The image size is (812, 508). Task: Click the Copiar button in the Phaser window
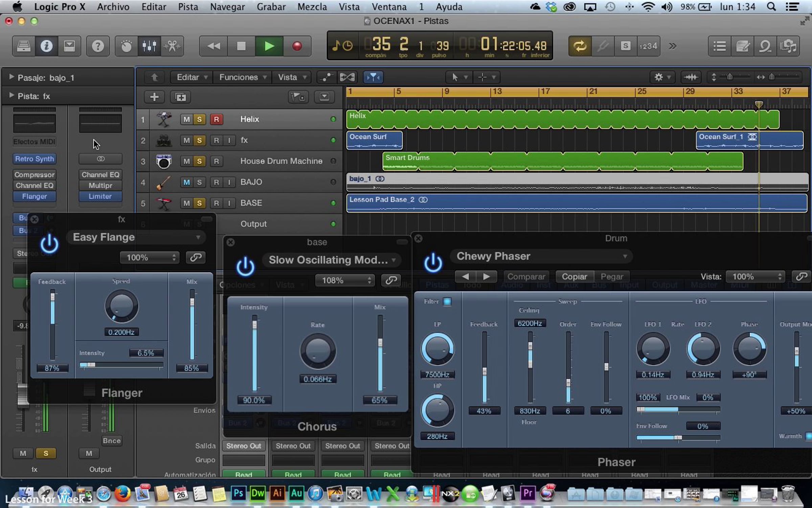click(x=574, y=277)
